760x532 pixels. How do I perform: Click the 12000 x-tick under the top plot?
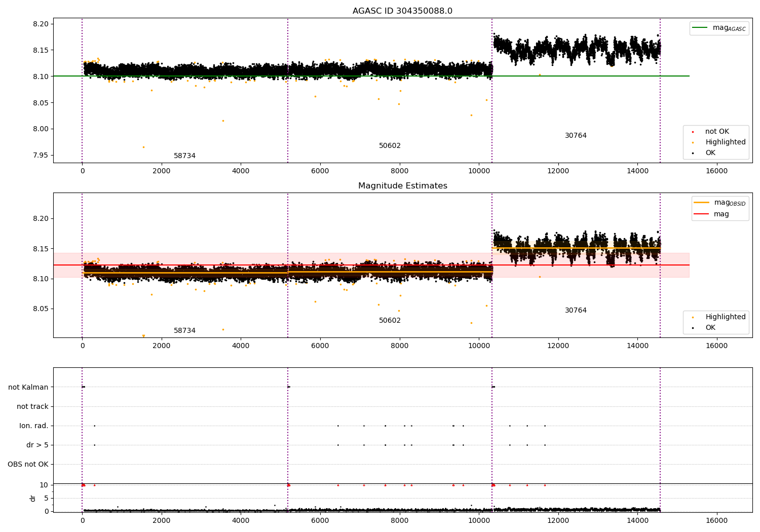click(558, 171)
